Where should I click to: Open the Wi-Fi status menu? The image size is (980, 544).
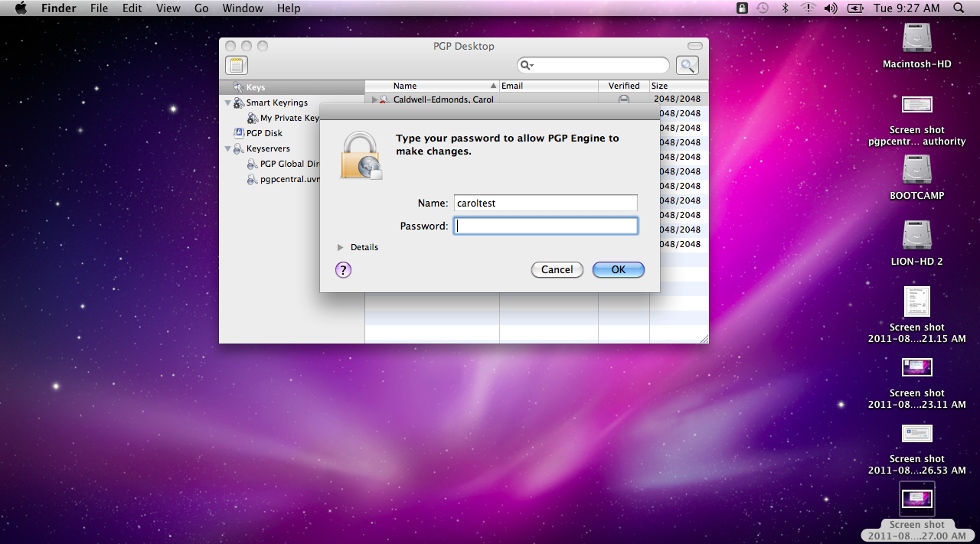808,8
